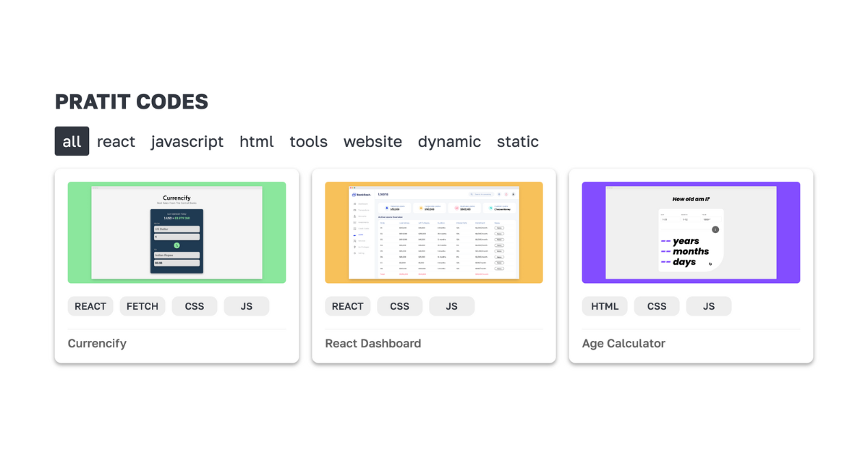The width and height of the screenshot is (868, 456).
Task: Click the FETCH tag on Currencify
Action: pyautogui.click(x=142, y=306)
